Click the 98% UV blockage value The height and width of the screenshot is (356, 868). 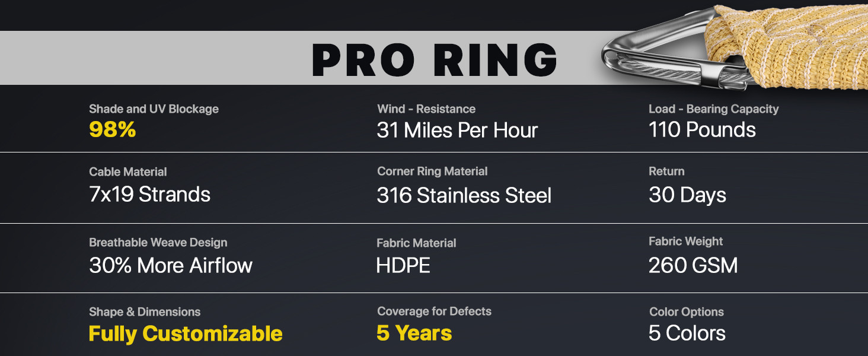pyautogui.click(x=113, y=130)
